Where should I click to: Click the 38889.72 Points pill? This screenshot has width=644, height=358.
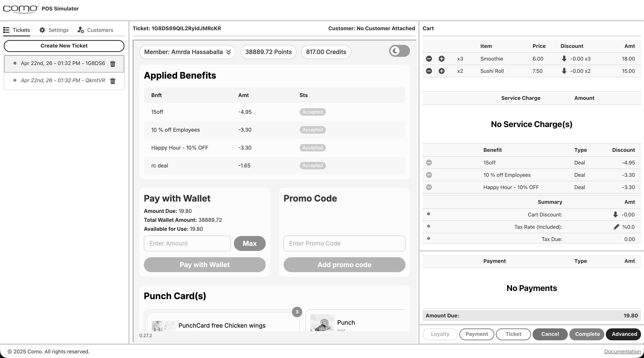click(x=268, y=52)
